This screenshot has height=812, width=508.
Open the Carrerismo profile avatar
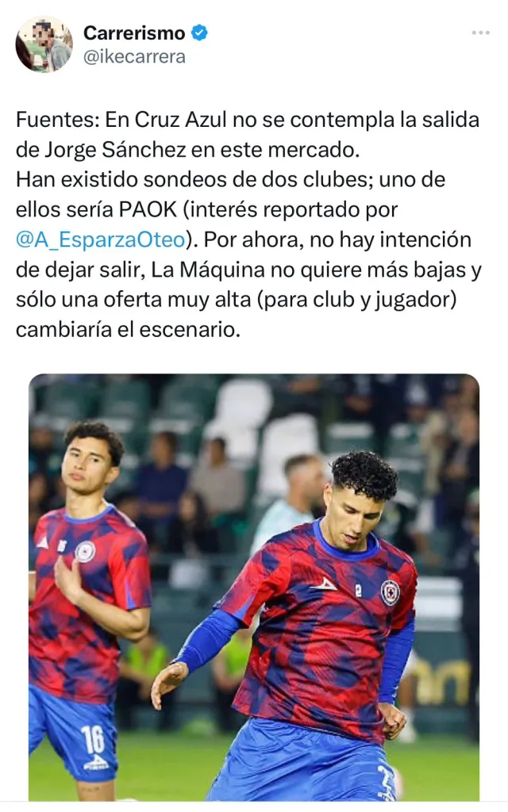tap(44, 44)
